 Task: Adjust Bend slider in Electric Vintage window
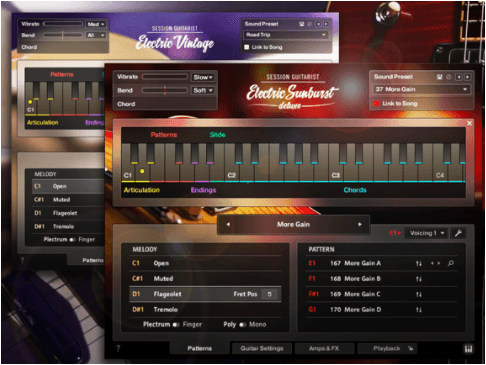(x=63, y=35)
